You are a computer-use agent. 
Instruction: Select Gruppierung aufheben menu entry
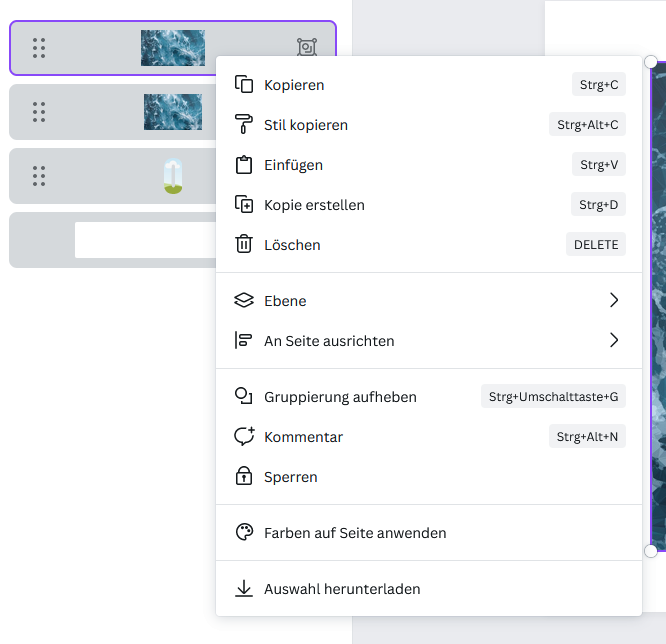(340, 397)
